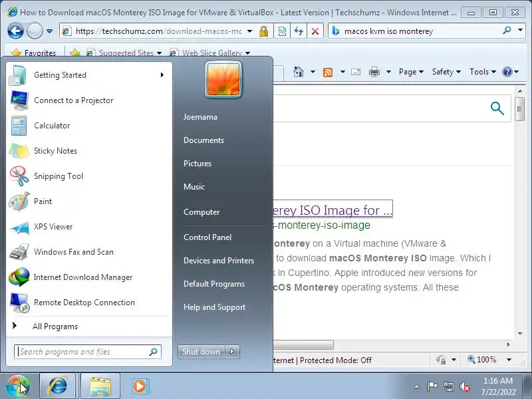Click the page's search magnifier icon

coord(497,108)
